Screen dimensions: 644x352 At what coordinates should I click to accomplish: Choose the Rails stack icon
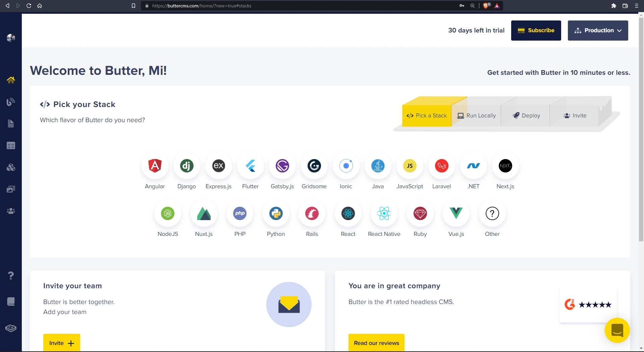click(312, 213)
